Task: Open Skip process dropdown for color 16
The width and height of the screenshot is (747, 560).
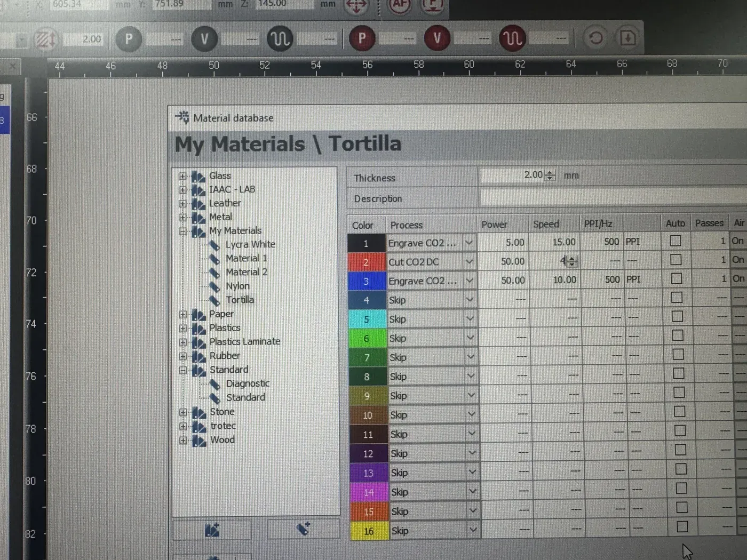Action: (x=473, y=530)
